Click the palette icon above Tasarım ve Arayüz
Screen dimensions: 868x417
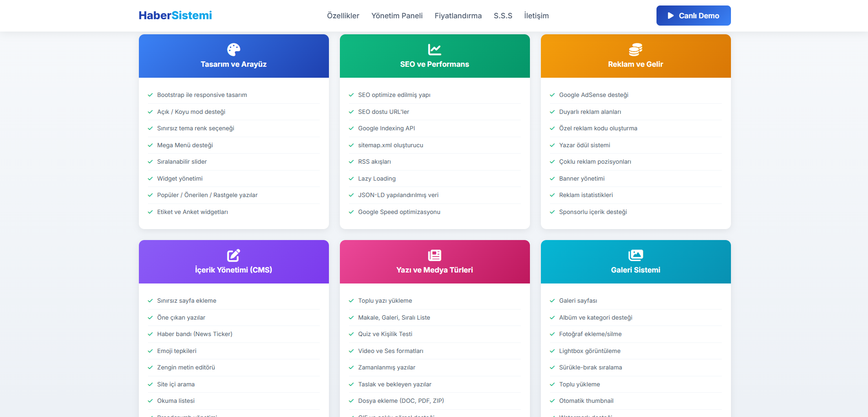(233, 49)
